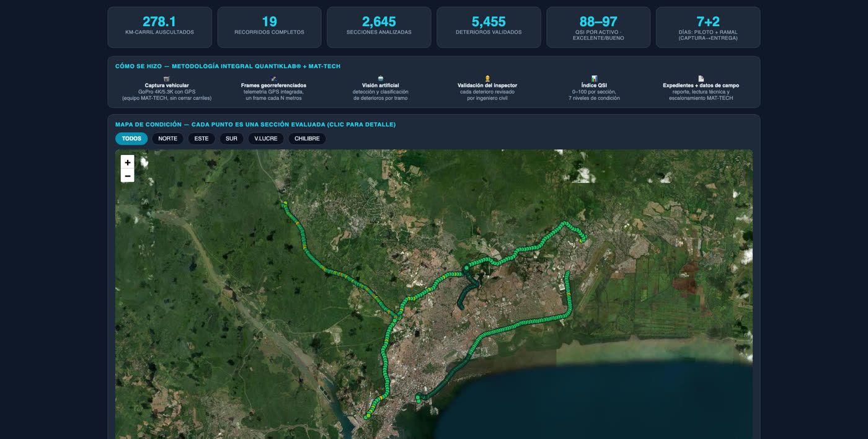
Task: Click the worker icon above Validación del inspector
Action: click(x=487, y=79)
